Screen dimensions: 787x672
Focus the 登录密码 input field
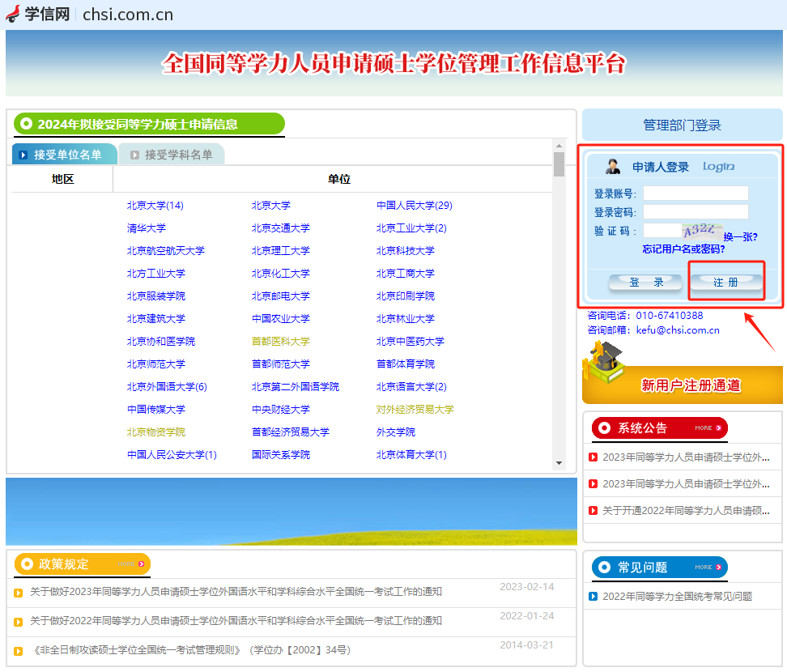[x=696, y=212]
